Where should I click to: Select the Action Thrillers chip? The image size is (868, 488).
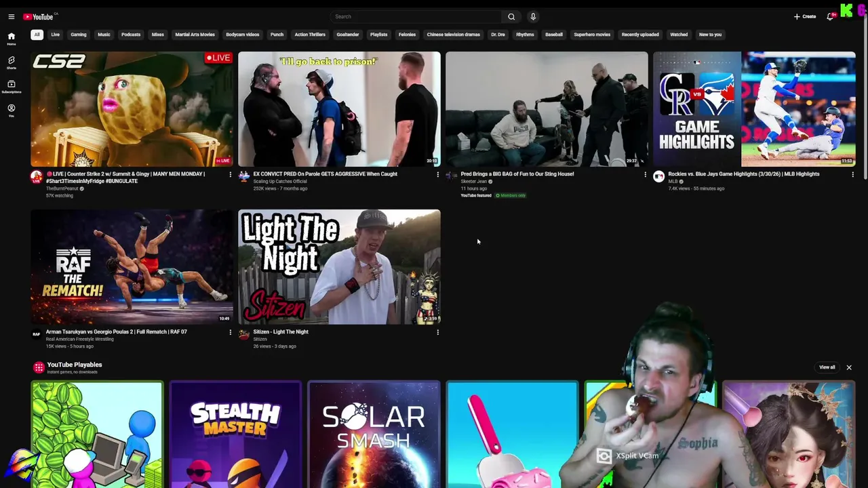(x=310, y=35)
